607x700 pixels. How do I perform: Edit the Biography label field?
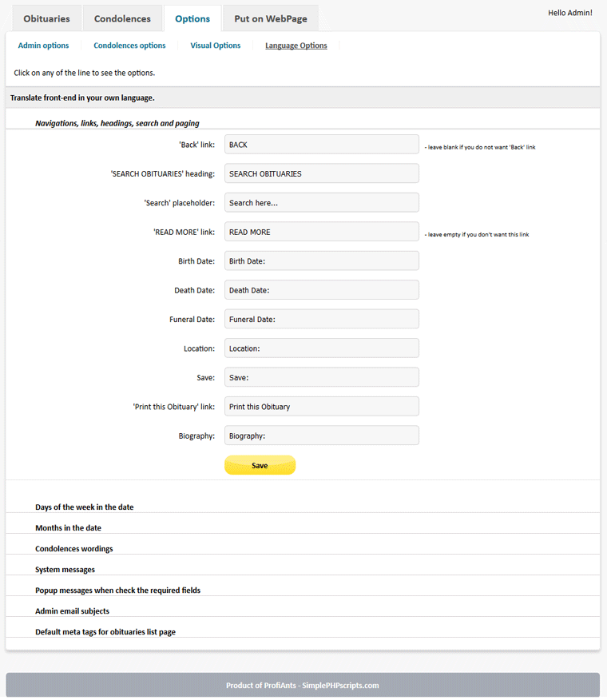click(x=321, y=435)
